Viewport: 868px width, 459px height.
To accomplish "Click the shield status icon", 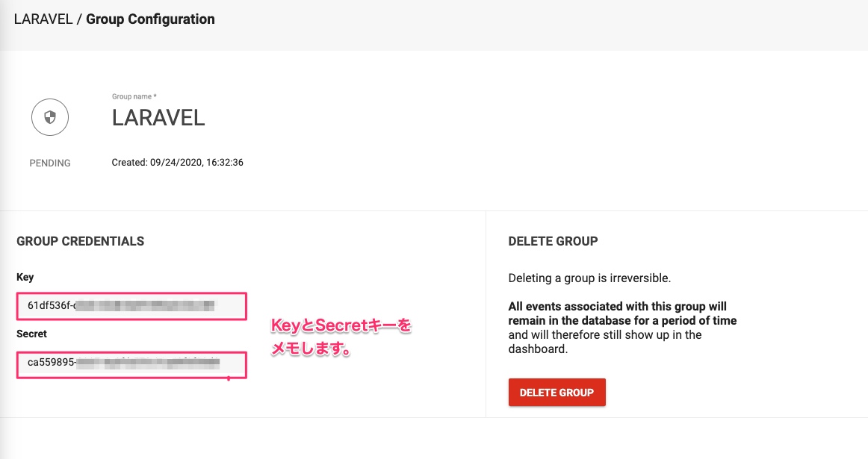I will point(49,117).
